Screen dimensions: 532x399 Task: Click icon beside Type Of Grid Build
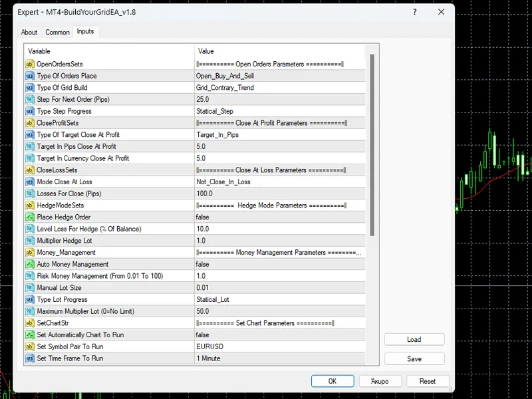click(30, 88)
